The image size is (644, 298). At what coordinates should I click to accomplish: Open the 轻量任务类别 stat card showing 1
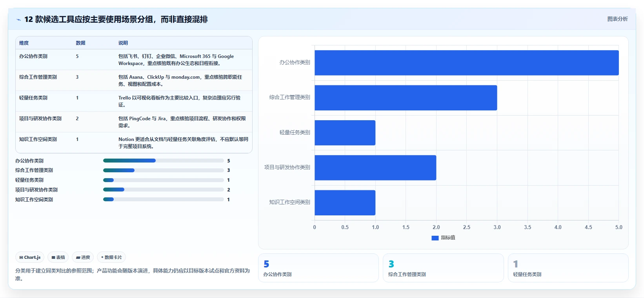pos(568,268)
